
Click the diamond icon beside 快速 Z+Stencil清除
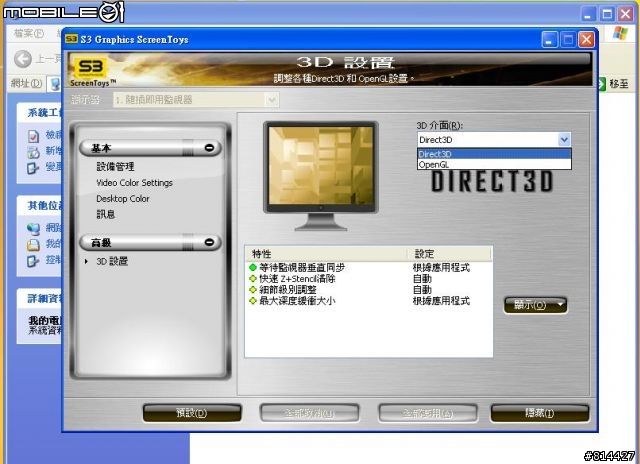253,279
